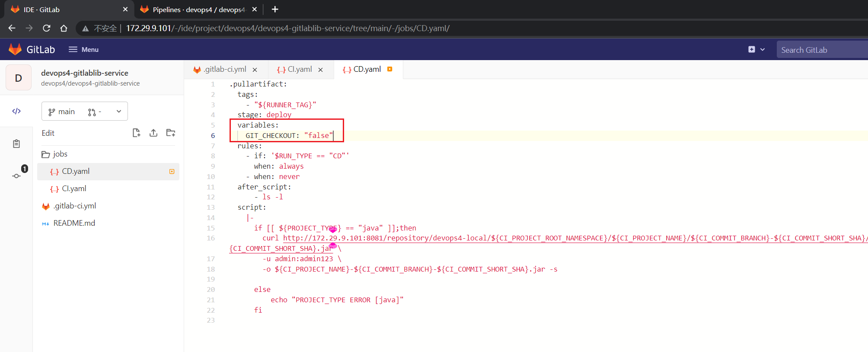Select the Review clipboard activity icon
The image size is (868, 352).
coord(16,144)
